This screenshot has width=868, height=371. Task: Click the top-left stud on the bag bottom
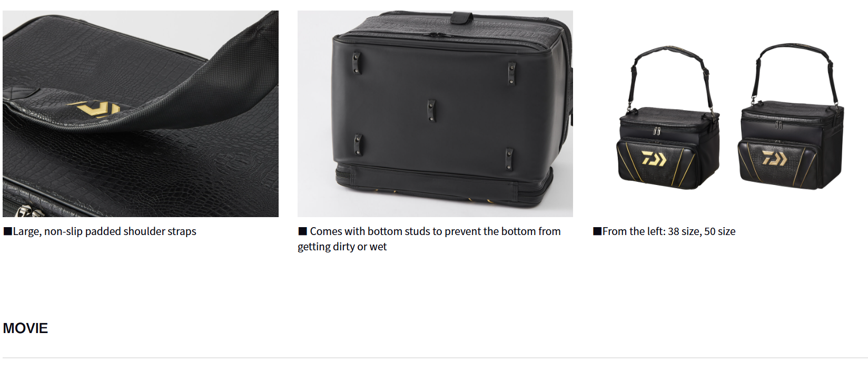click(x=357, y=63)
